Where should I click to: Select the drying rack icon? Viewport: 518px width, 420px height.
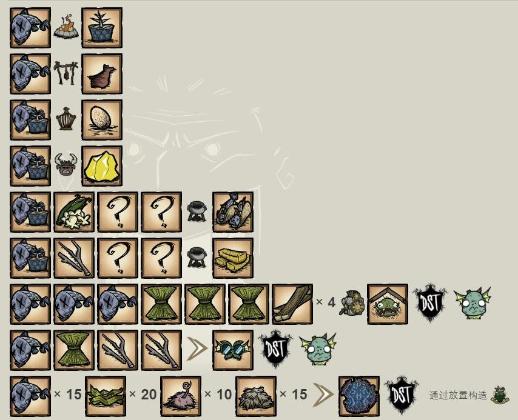(x=66, y=73)
